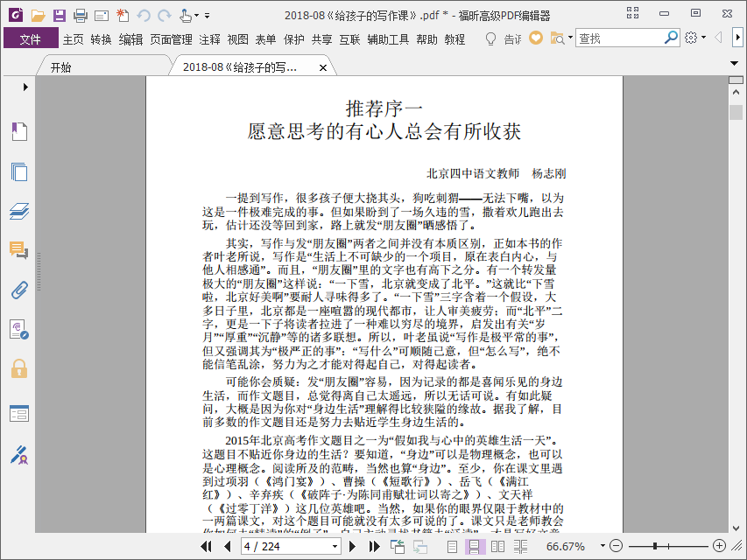Zoom out with the minus button
747x560 pixels.
pos(616,546)
